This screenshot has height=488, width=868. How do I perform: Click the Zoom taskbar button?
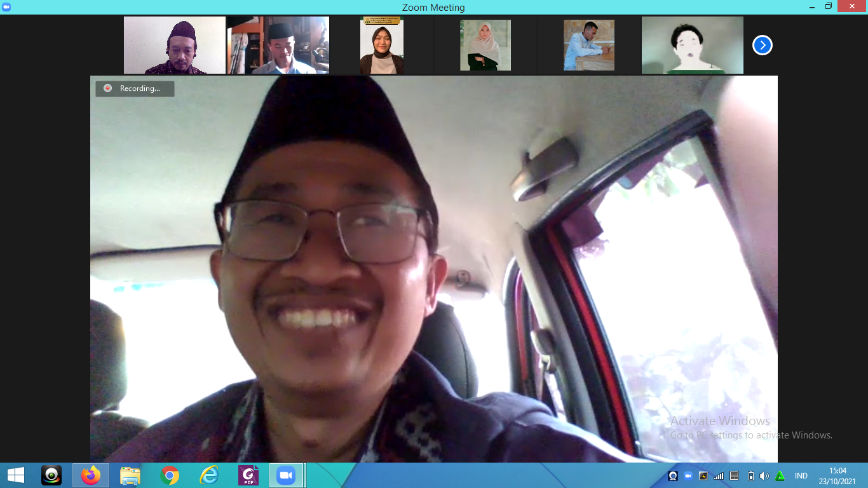[287, 475]
